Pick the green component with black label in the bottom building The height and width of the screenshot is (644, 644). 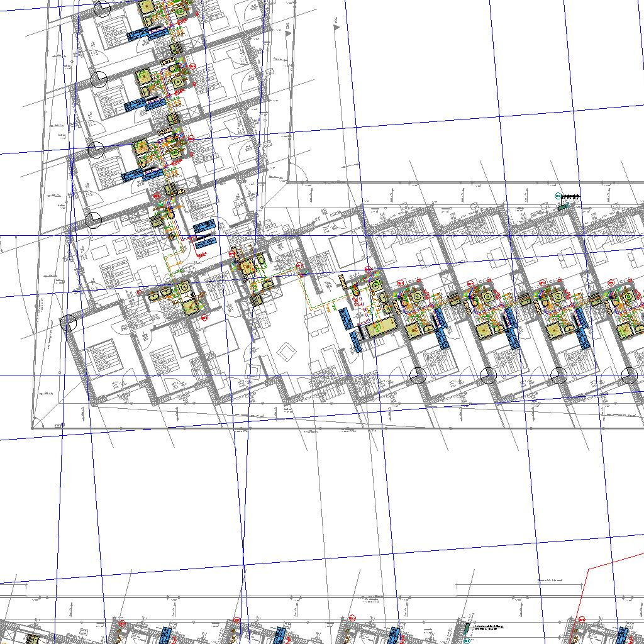coord(467,628)
